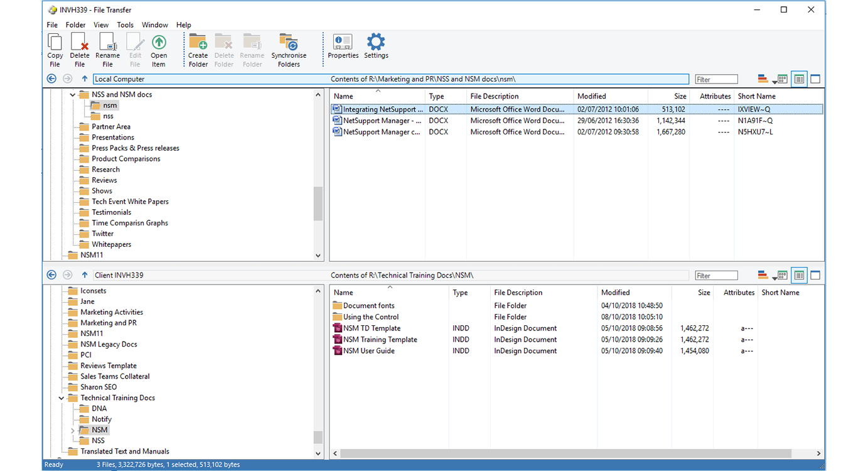Click the Copy File toolbar icon
This screenshot has height=471, width=868.
click(55, 43)
